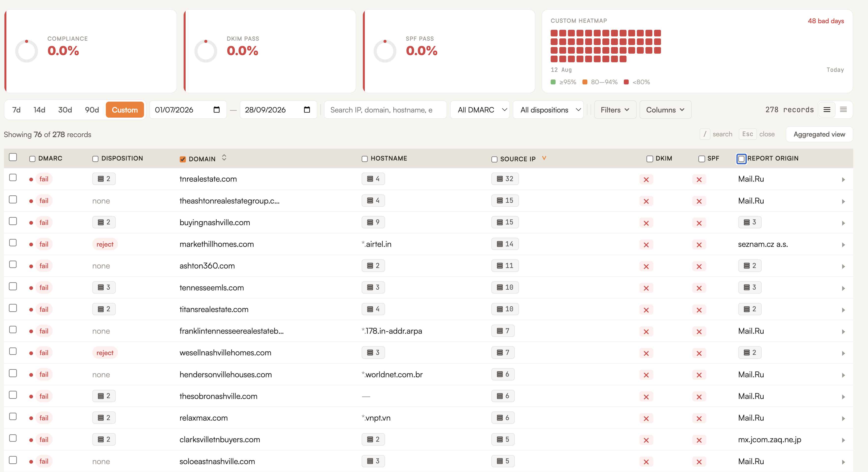The height and width of the screenshot is (472, 868).
Task: Click Source IP sort descending arrow
Action: 544,158
